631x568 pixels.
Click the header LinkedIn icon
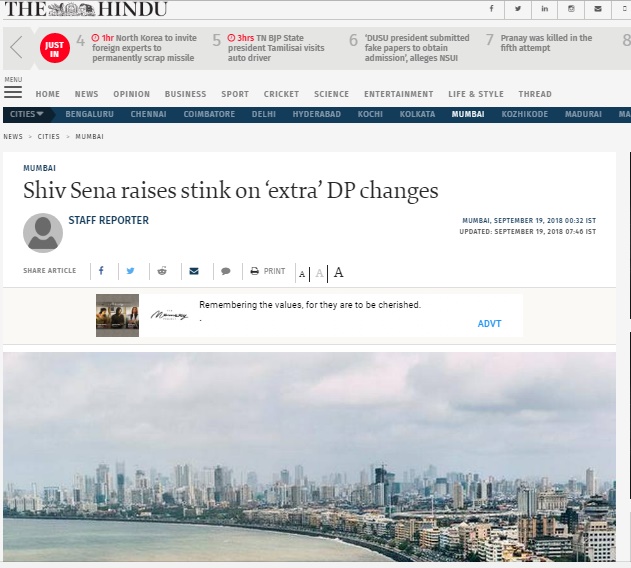(544, 8)
